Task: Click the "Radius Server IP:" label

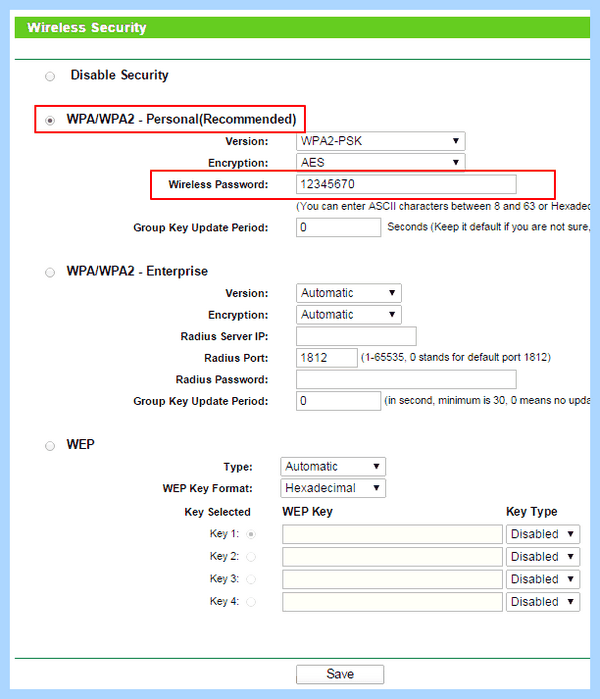Action: (224, 337)
